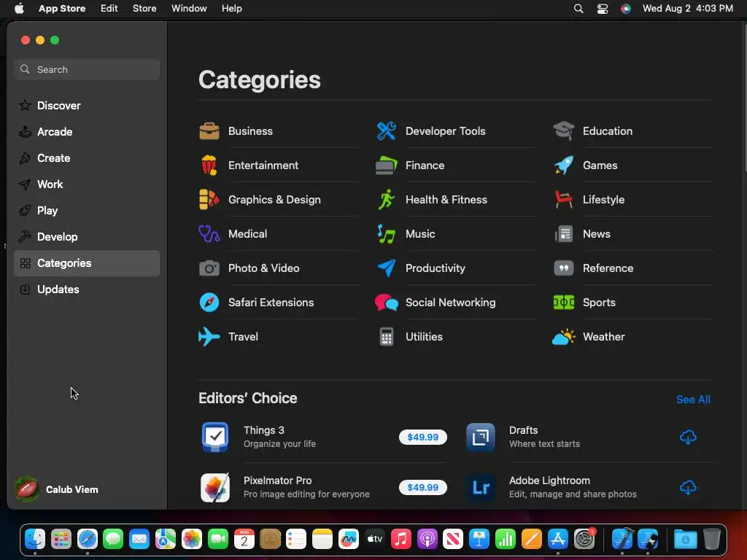The height and width of the screenshot is (560, 747).
Task: Click the Adobe Lightroom title text
Action: point(549,481)
